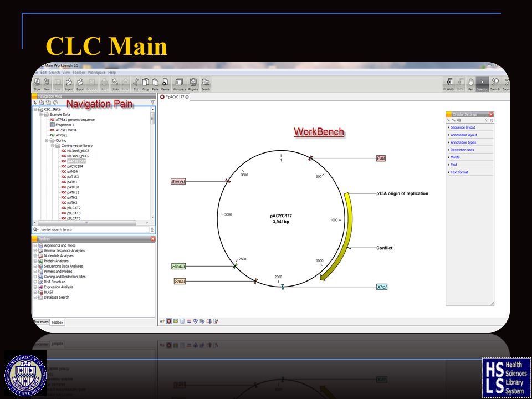Open the Toolbox menu
The height and width of the screenshot is (399, 532).
coord(79,72)
